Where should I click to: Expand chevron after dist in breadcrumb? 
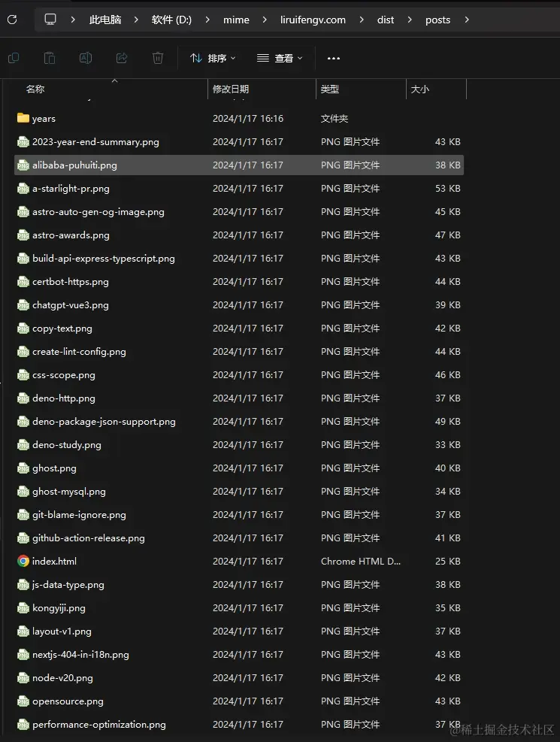click(x=410, y=20)
